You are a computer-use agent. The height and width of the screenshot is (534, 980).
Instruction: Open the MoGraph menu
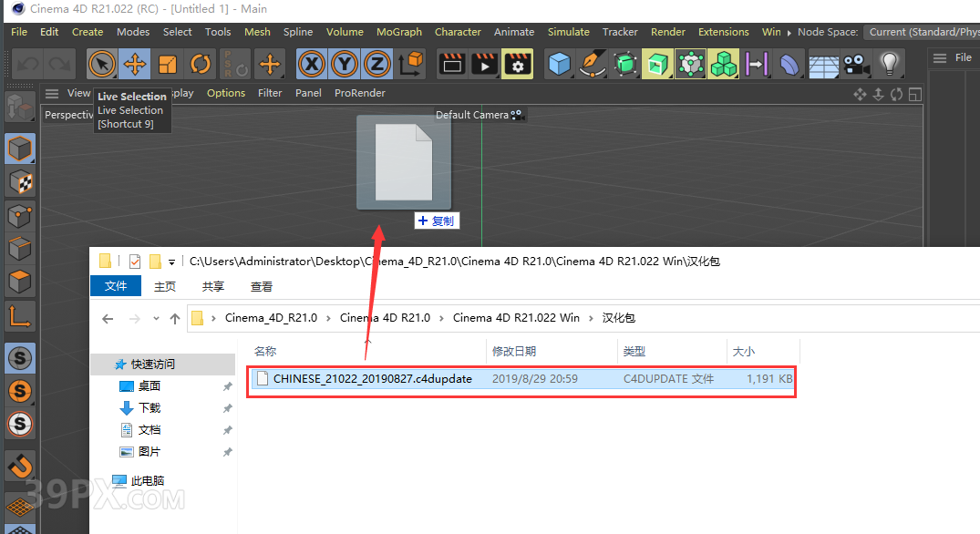399,32
